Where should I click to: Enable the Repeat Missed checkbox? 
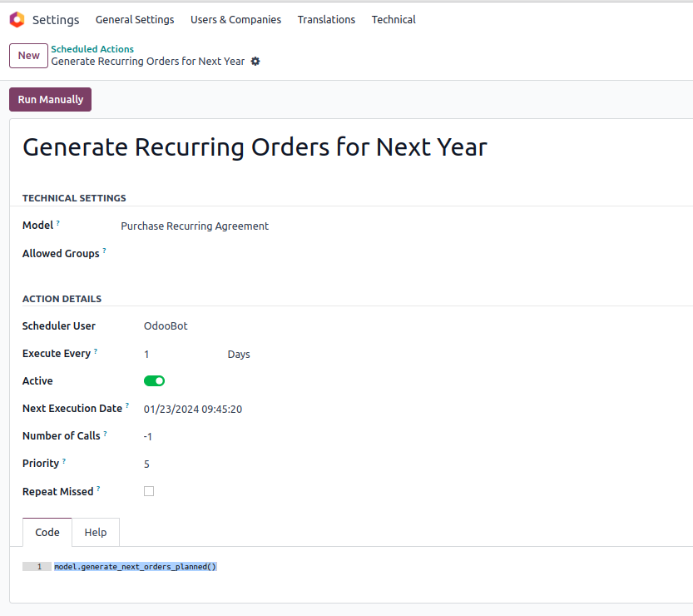(x=149, y=491)
